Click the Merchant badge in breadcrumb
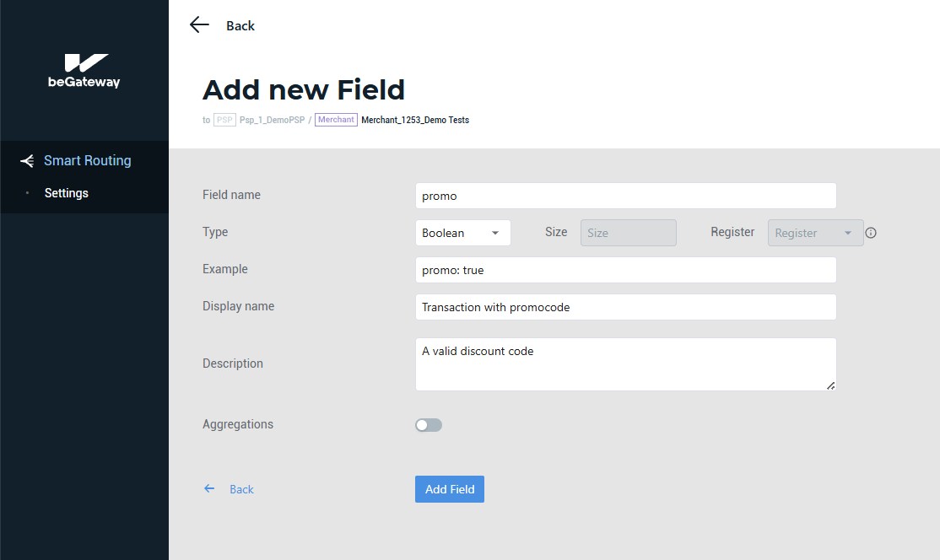Image resolution: width=940 pixels, height=560 pixels. (336, 120)
